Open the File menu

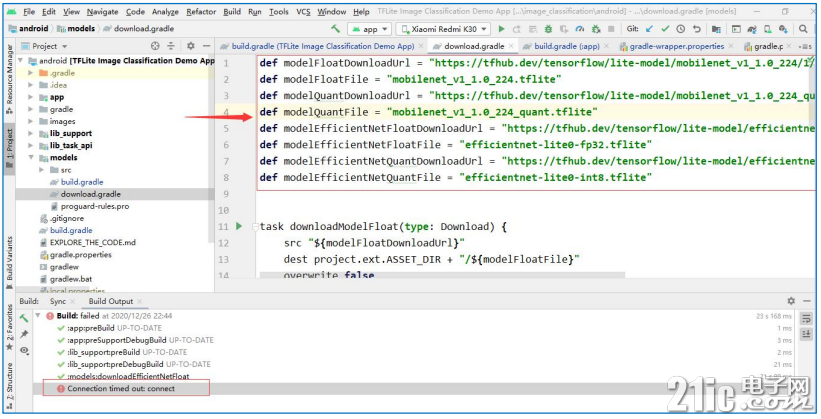tap(29, 12)
